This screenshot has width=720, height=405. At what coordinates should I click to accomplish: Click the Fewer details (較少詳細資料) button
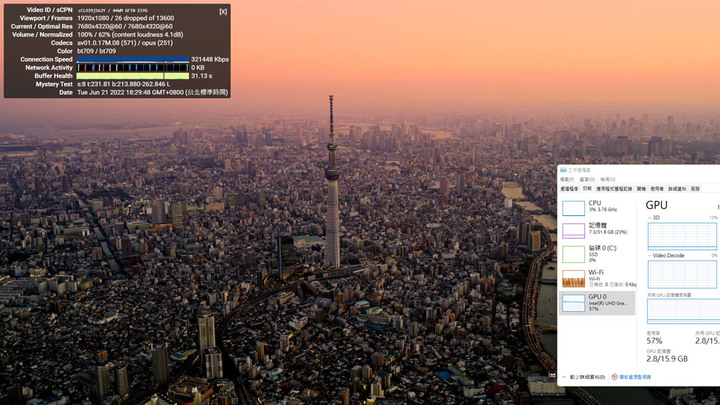point(587,377)
